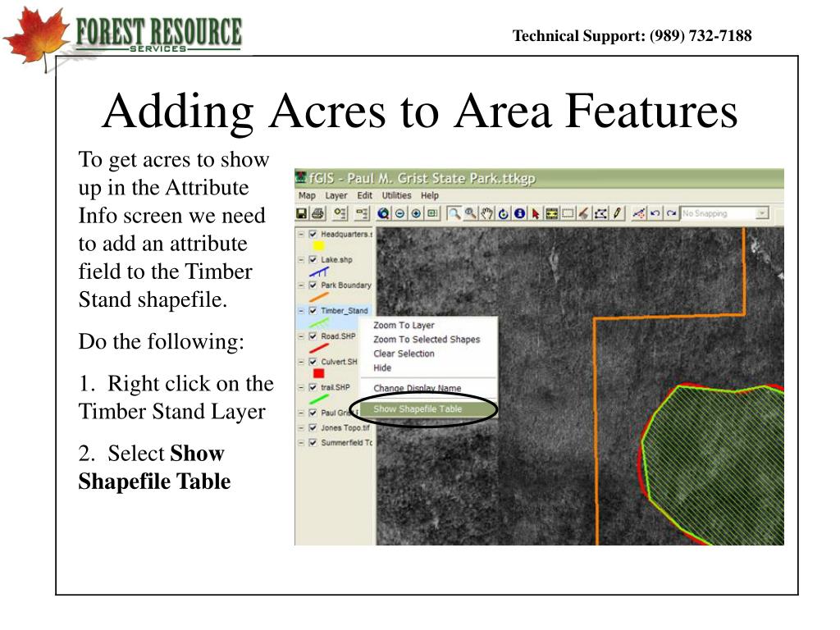Image resolution: width=840 pixels, height=630 pixels.
Task: Select the pencil Draw tool
Action: [x=617, y=214]
